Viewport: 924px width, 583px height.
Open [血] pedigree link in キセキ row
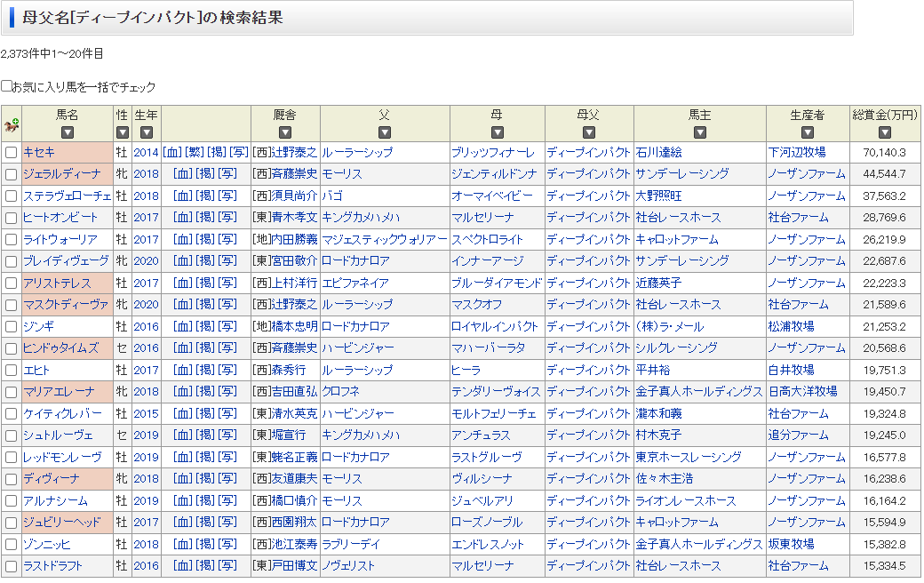[x=172, y=152]
